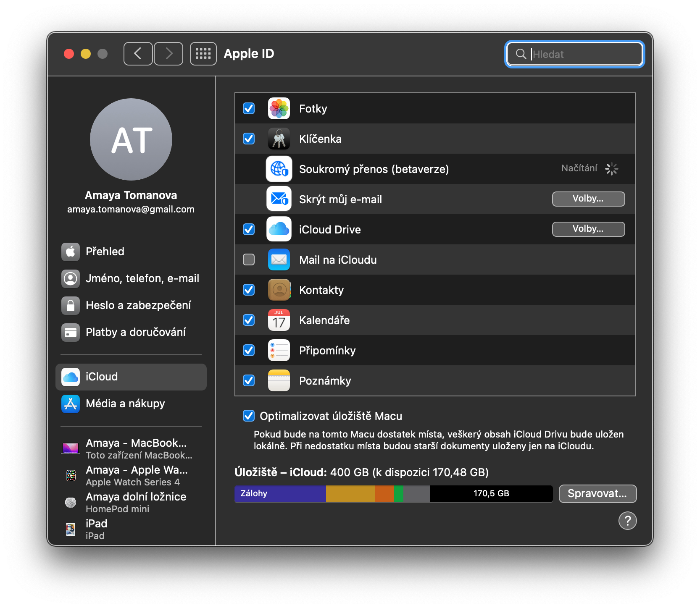Open Jméno, telefon, e-mail section
700x608 pixels.
click(131, 278)
